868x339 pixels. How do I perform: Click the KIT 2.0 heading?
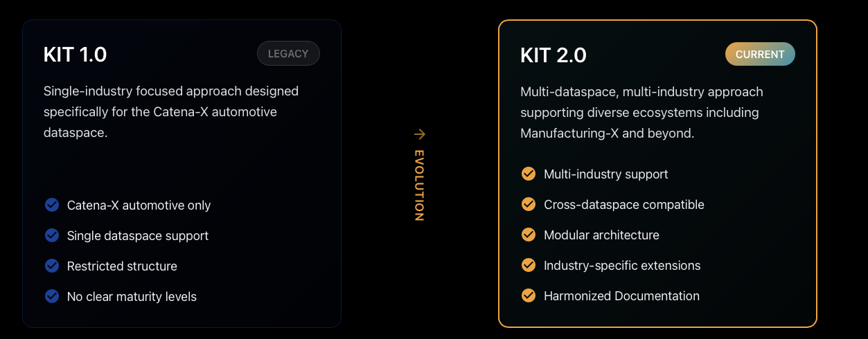(553, 55)
